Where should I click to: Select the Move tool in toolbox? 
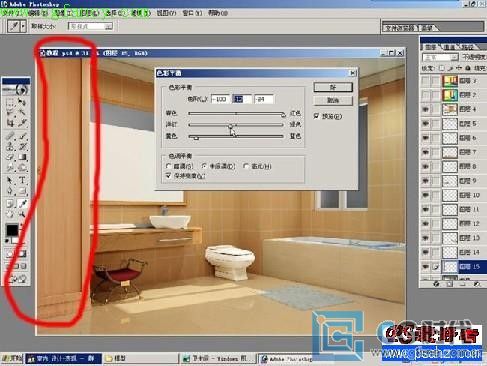coord(22,102)
